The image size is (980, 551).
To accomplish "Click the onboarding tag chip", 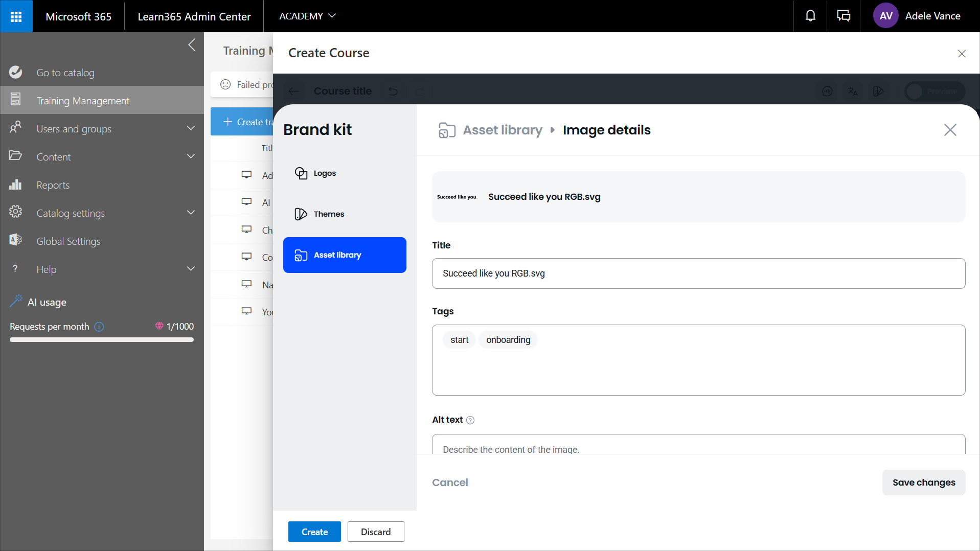I will point(508,340).
